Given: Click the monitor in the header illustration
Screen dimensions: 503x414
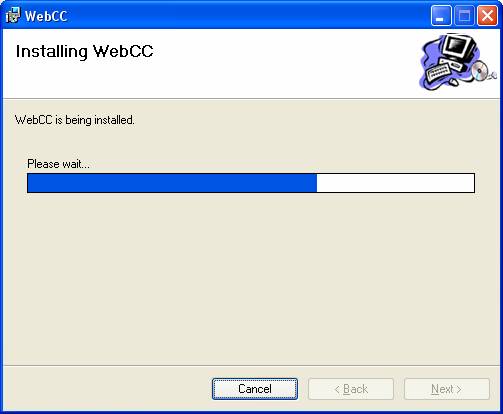Looking at the screenshot, I should point(460,47).
